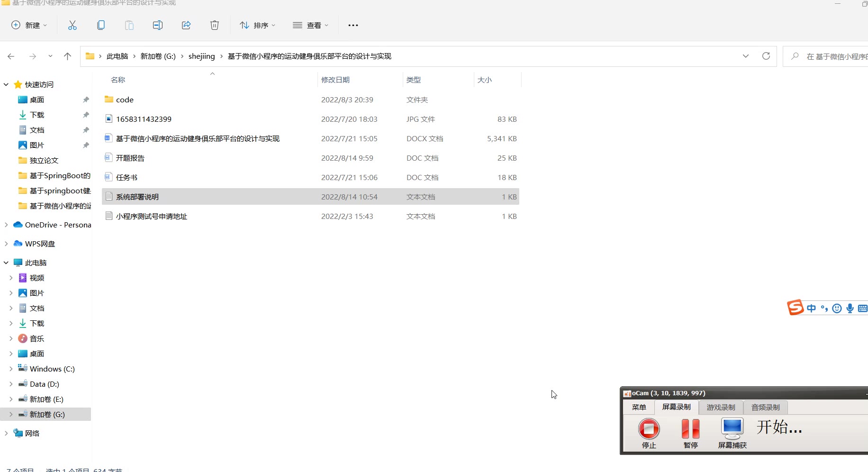Click 新加卷 (G:) in the breadcrumb
868x472 pixels.
pos(158,56)
